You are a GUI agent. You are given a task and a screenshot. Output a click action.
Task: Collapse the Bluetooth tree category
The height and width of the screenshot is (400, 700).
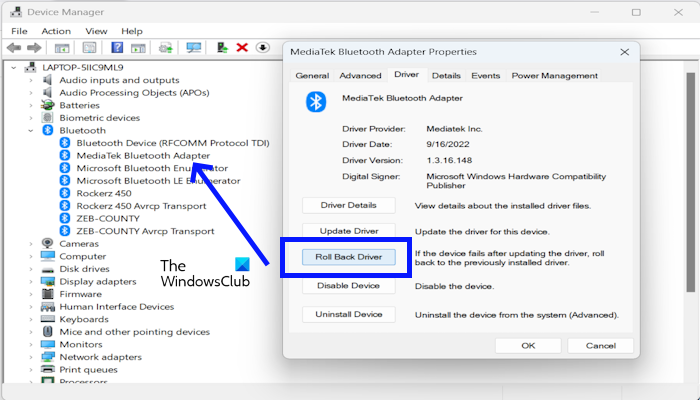click(x=31, y=130)
